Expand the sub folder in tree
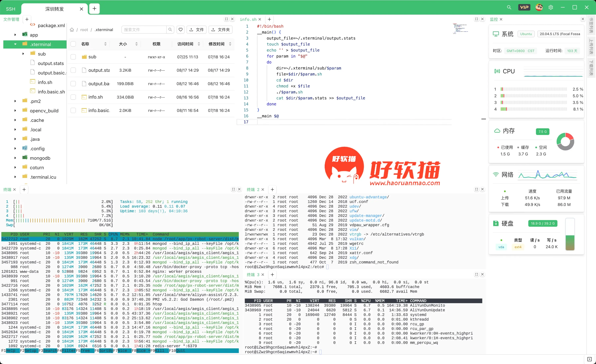This screenshot has width=596, height=364. (23, 54)
